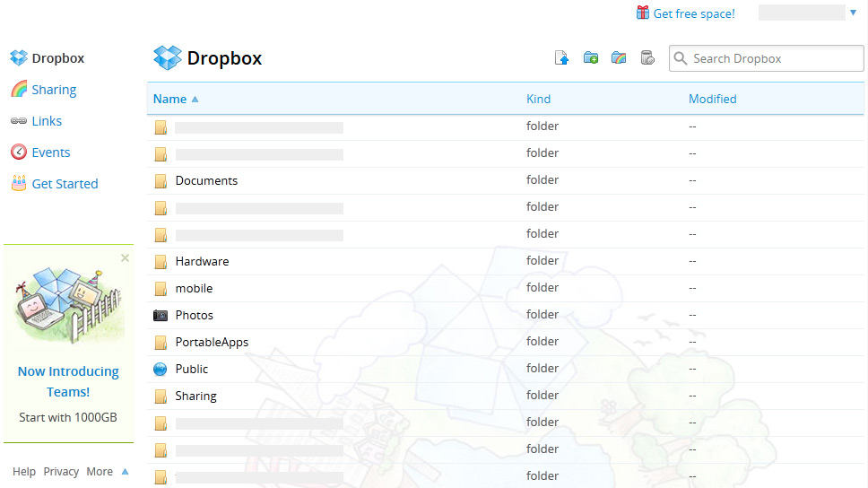The height and width of the screenshot is (488, 868).
Task: Open the Documents folder name
Action: 206,180
